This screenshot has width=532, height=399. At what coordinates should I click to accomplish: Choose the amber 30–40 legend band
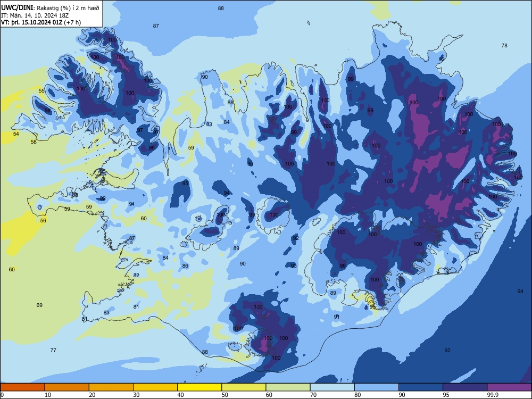pyautogui.click(x=155, y=387)
